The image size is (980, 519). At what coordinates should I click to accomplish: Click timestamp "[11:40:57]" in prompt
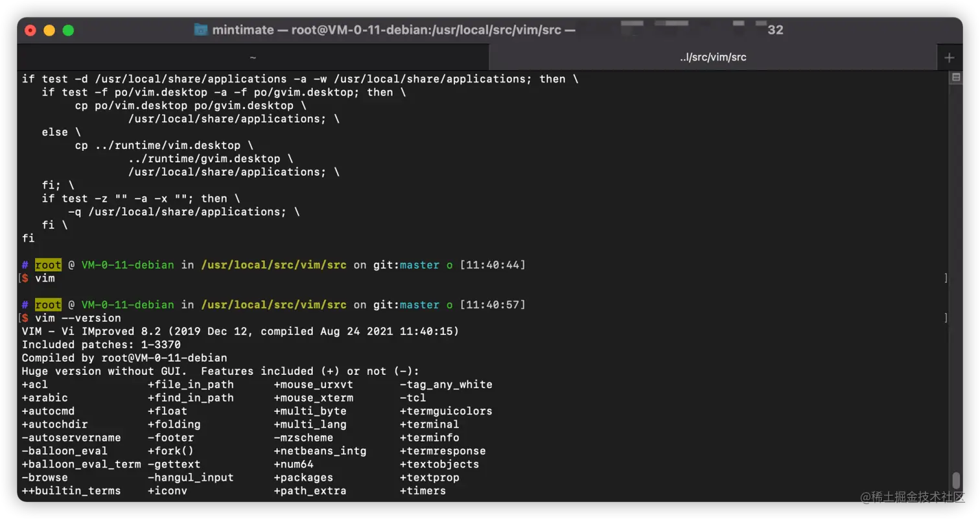pos(493,304)
